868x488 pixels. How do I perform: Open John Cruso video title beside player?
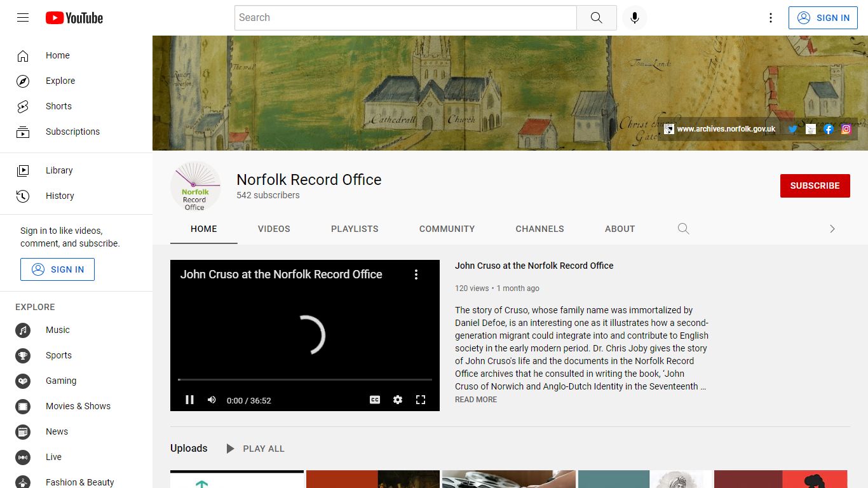click(x=534, y=266)
